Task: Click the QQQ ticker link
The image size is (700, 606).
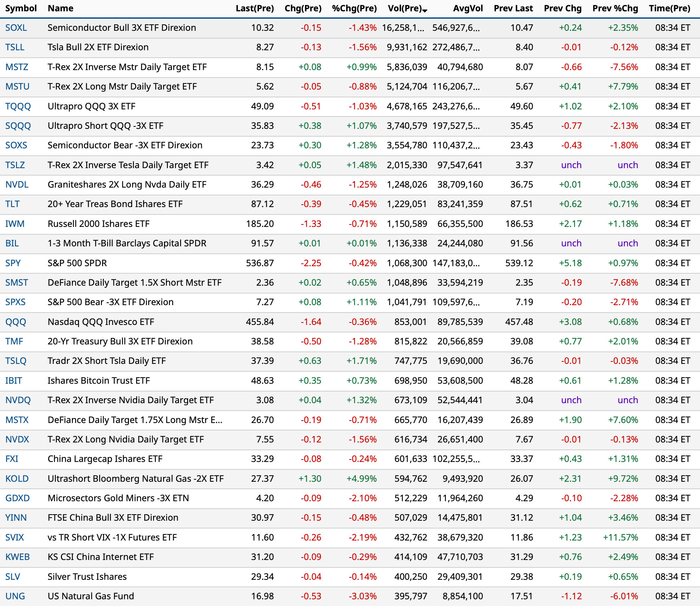Action: (x=16, y=322)
